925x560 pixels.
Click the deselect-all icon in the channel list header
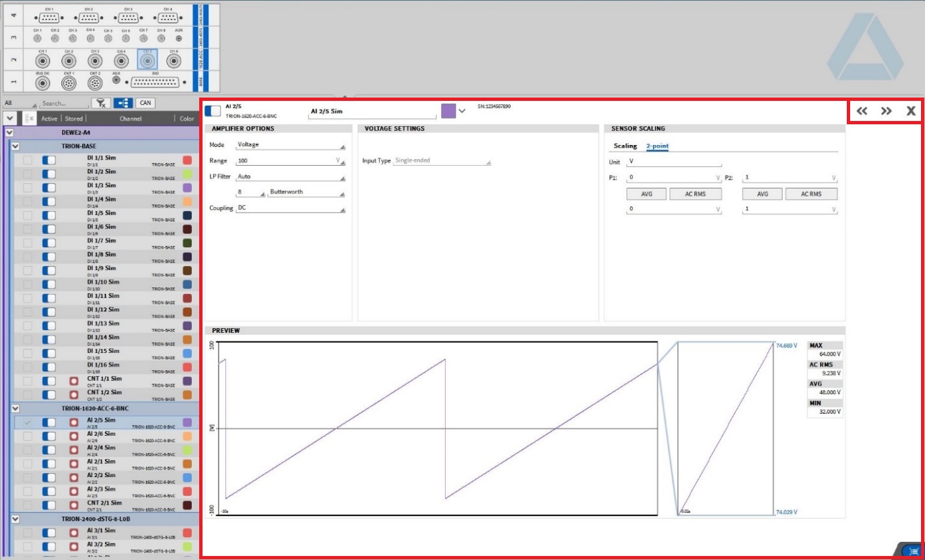pos(29,118)
